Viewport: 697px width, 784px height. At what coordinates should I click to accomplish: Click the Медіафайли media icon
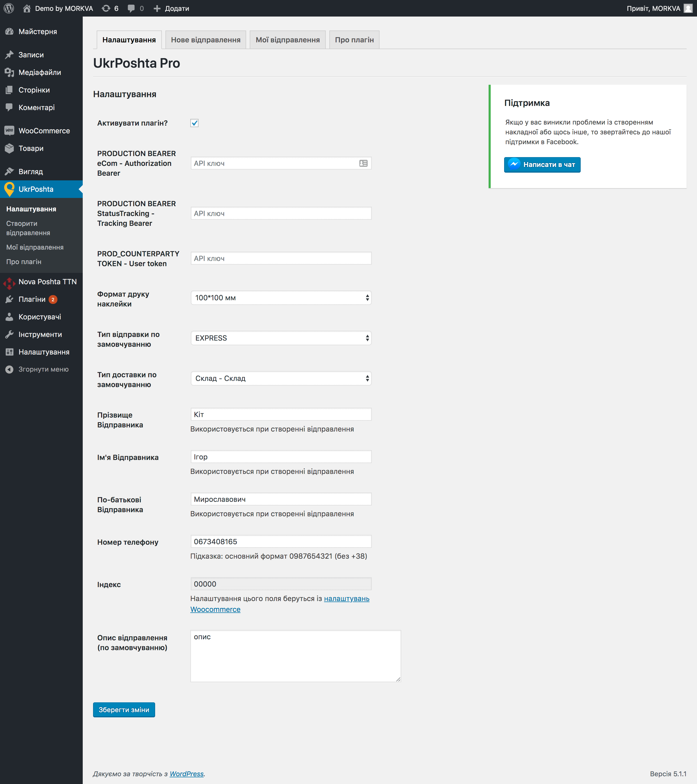tap(9, 73)
